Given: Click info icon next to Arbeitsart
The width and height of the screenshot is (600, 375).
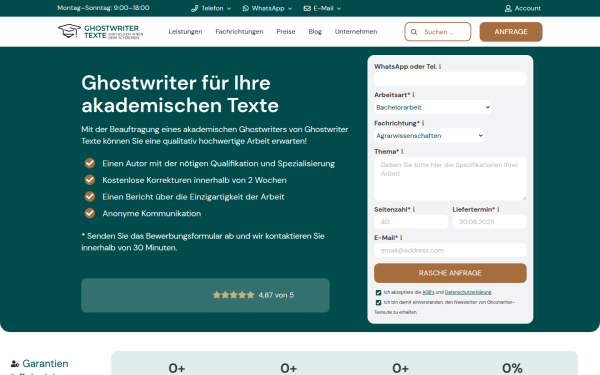Looking at the screenshot, I should pyautogui.click(x=413, y=95).
